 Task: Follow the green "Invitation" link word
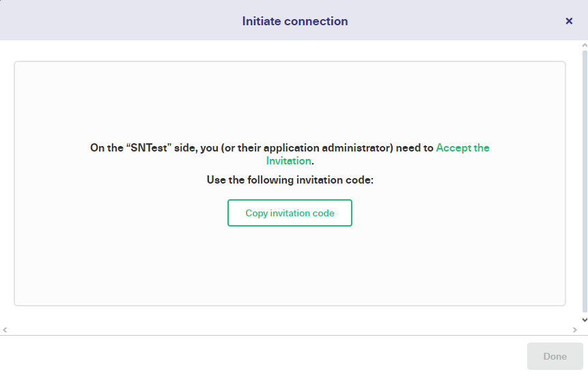point(288,161)
